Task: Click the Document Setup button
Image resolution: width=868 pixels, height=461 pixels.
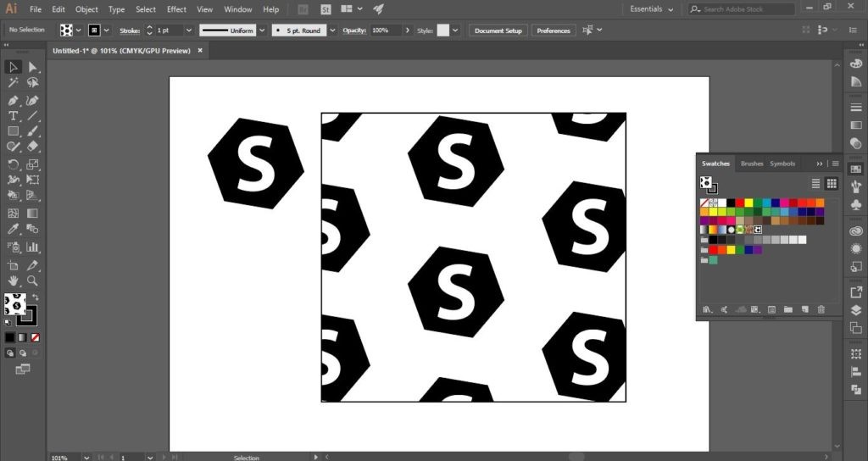Action: (498, 31)
